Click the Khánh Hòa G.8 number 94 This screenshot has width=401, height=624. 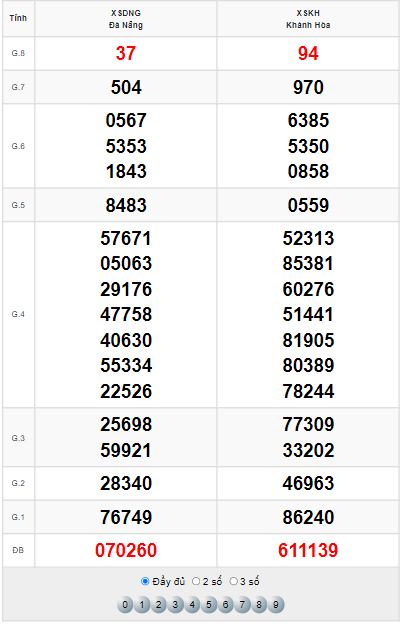tap(308, 53)
